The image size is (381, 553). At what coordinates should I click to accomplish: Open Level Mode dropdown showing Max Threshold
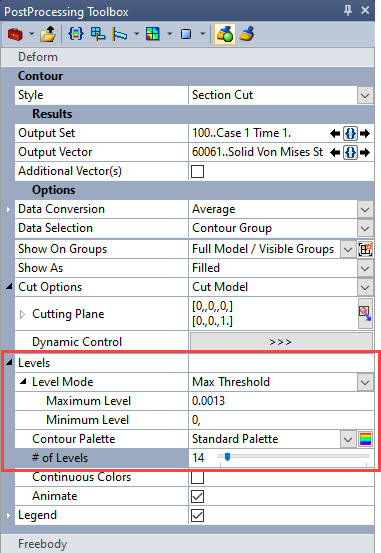[x=365, y=382]
